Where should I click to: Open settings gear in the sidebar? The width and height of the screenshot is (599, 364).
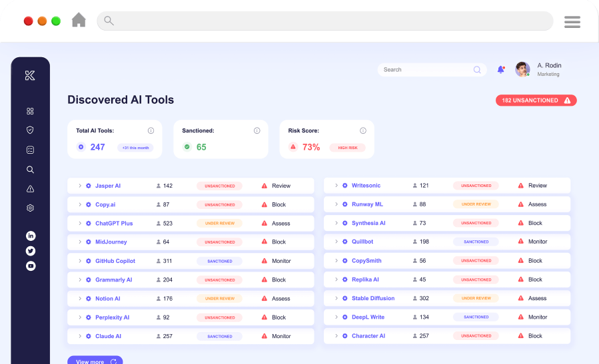pyautogui.click(x=30, y=208)
